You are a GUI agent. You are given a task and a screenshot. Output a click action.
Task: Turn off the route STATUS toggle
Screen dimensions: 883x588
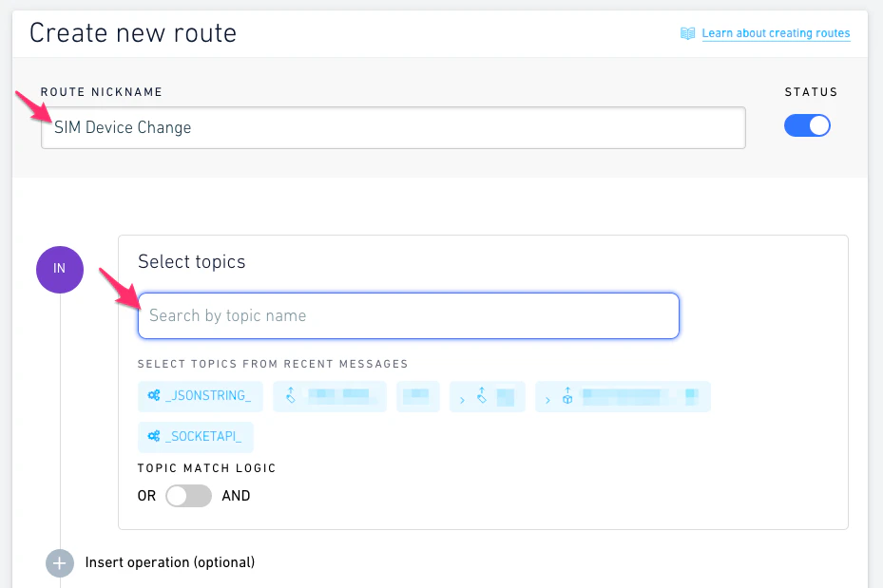(x=807, y=124)
